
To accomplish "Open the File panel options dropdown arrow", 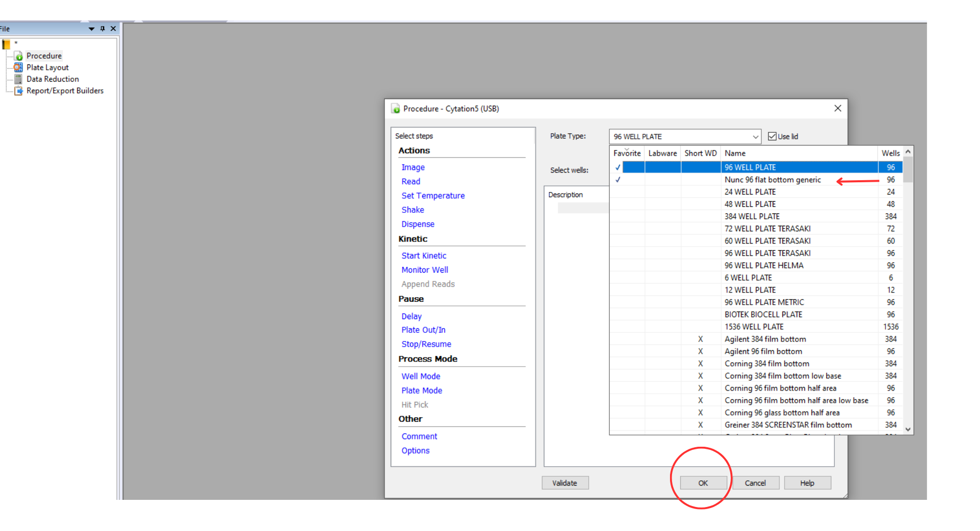I will click(91, 29).
